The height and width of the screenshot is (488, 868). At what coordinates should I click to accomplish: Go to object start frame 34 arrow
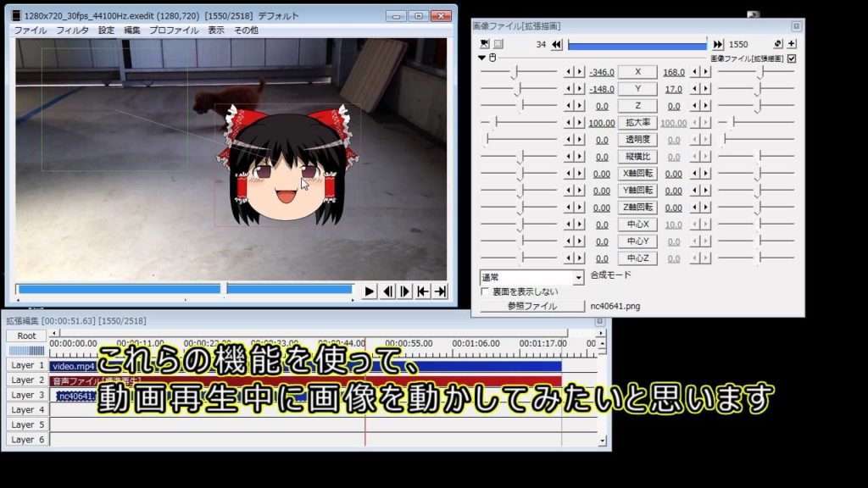(x=556, y=44)
